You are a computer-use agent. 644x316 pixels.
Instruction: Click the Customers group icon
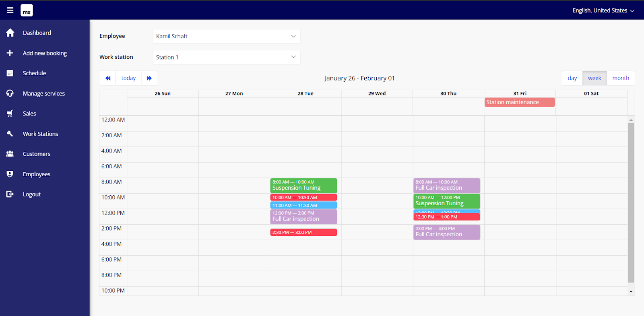(10, 154)
